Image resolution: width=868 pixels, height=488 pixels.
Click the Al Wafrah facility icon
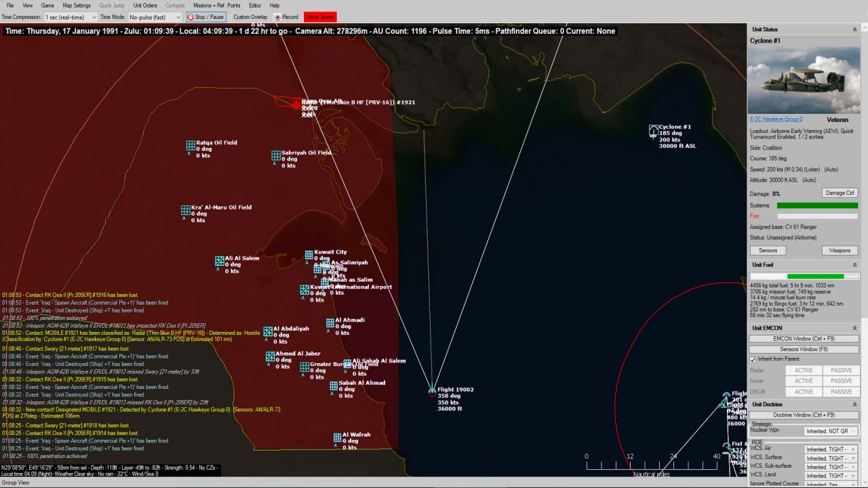pyautogui.click(x=337, y=438)
